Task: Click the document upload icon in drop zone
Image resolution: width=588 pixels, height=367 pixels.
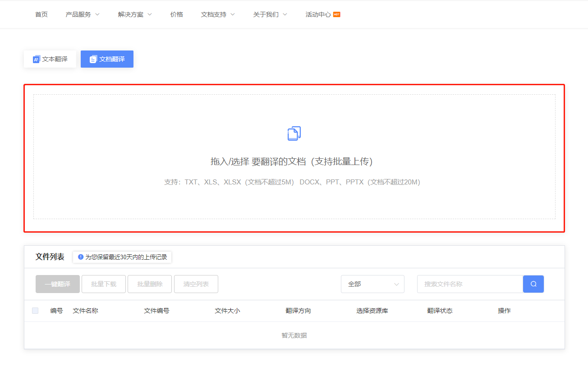Action: click(294, 133)
